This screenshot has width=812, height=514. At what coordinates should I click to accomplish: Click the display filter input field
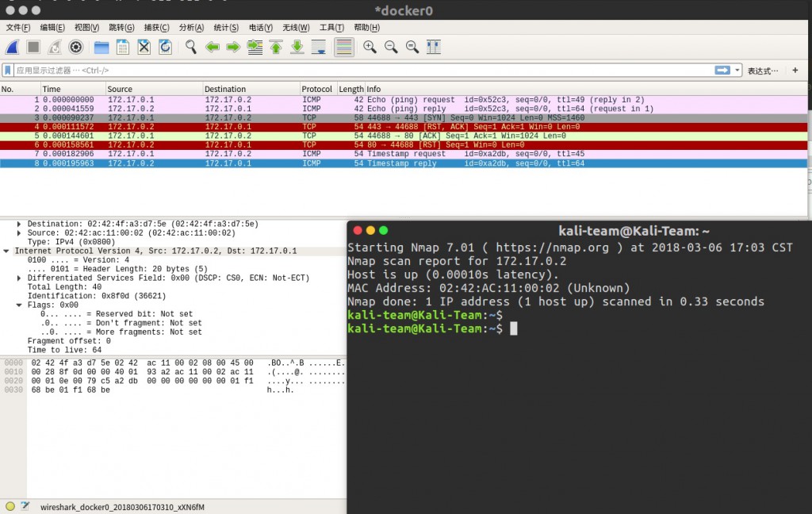[362, 71]
